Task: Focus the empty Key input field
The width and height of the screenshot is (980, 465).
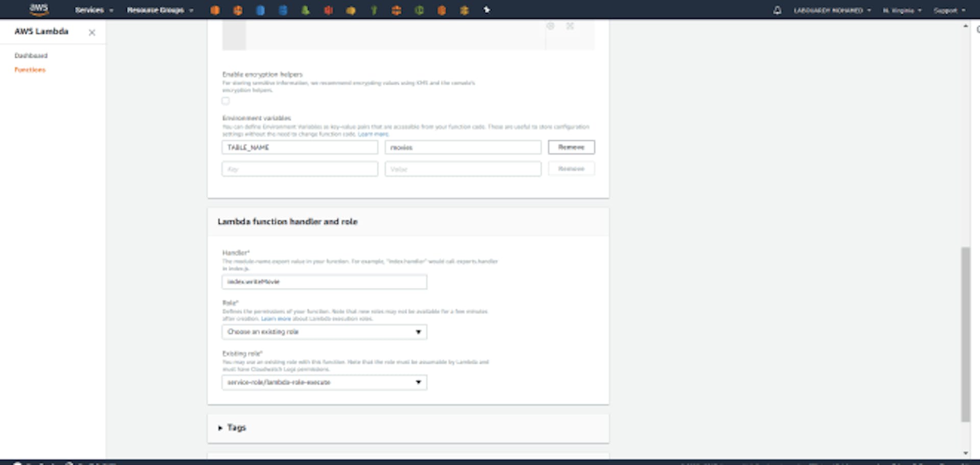Action: pos(300,169)
